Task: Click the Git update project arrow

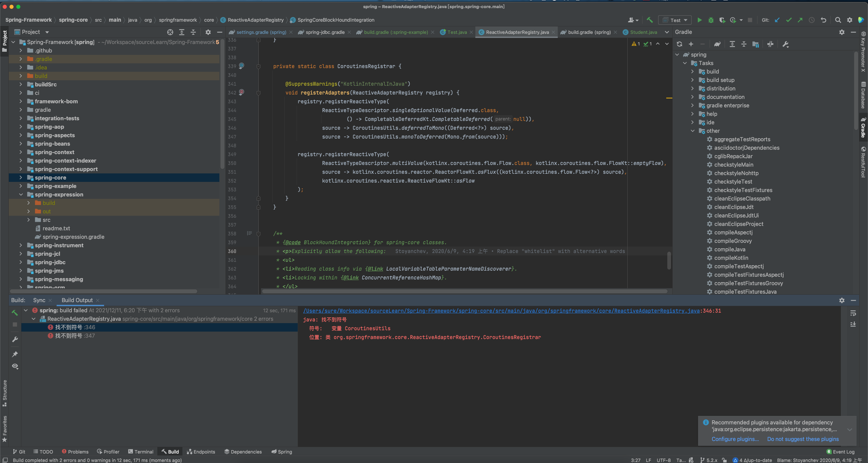Action: 777,20
